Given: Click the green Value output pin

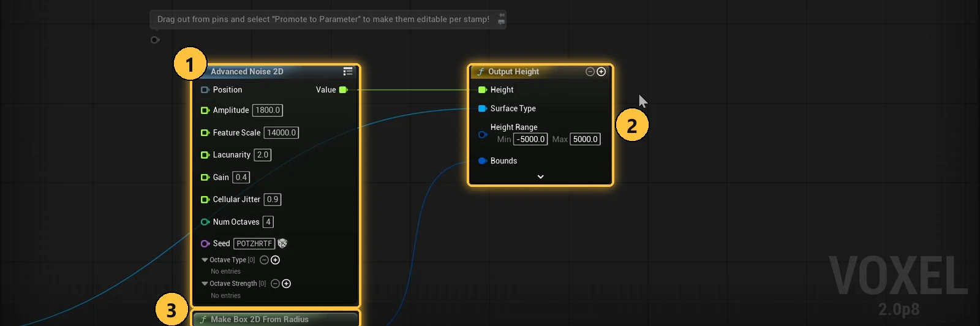Looking at the screenshot, I should (344, 90).
